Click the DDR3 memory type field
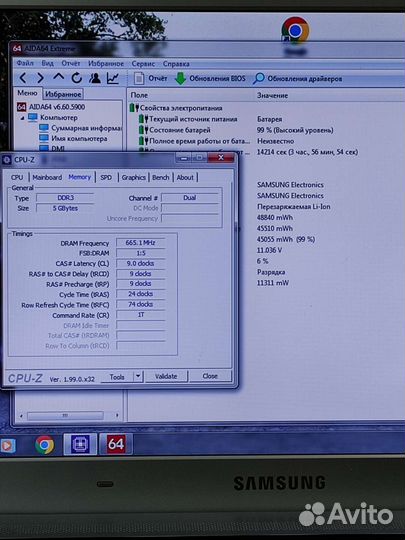 click(65, 198)
